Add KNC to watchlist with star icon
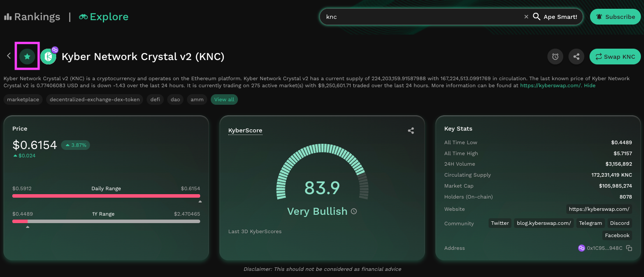Viewport: 644px width, 277px height. pyautogui.click(x=27, y=56)
